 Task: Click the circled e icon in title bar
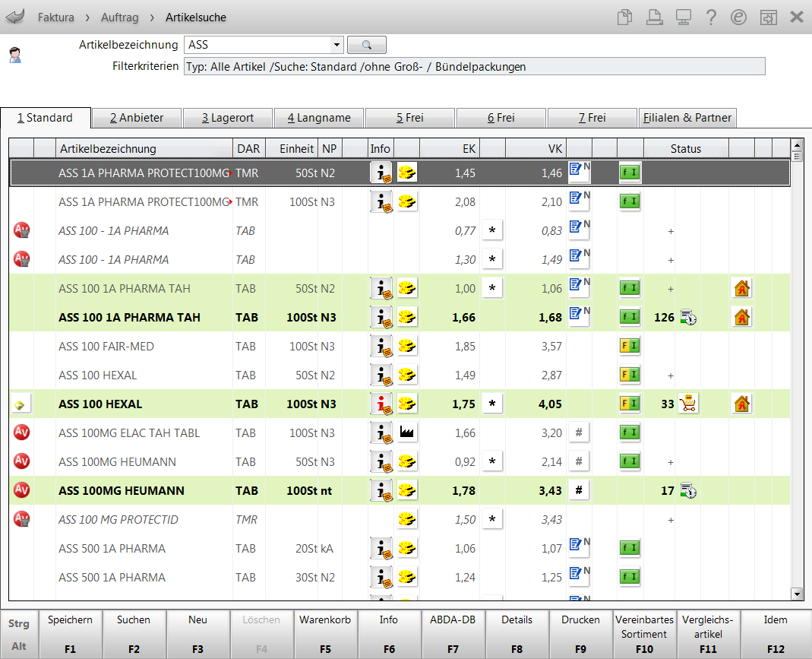738,17
